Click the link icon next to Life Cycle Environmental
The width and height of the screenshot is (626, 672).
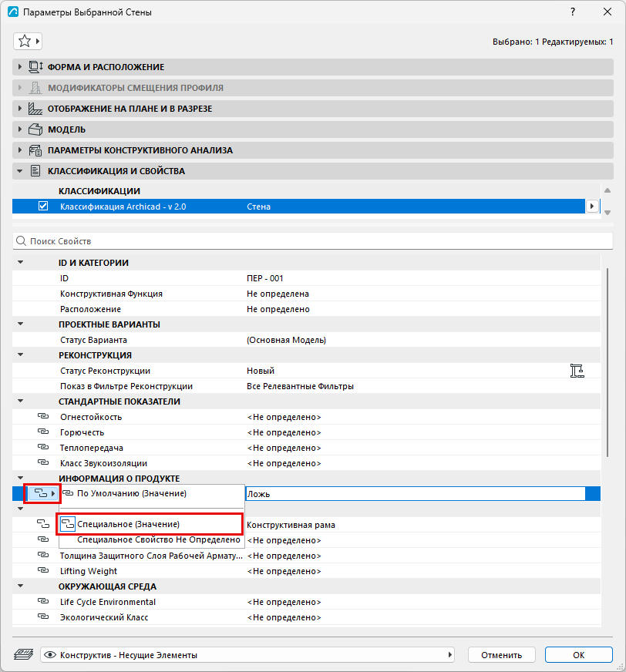coord(43,601)
